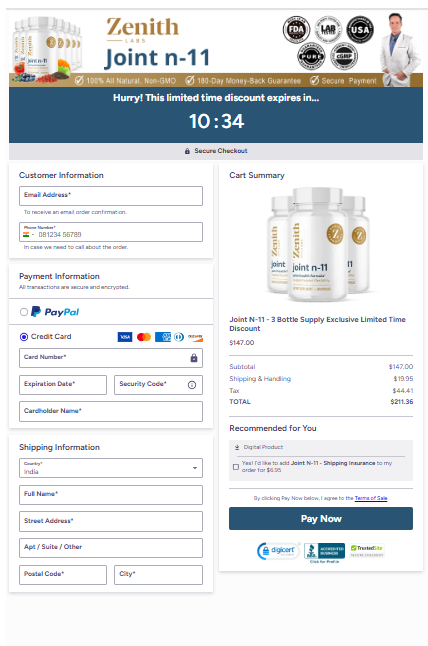428x646 pixels.
Task: Click the TrustedSite badge
Action: 367,550
